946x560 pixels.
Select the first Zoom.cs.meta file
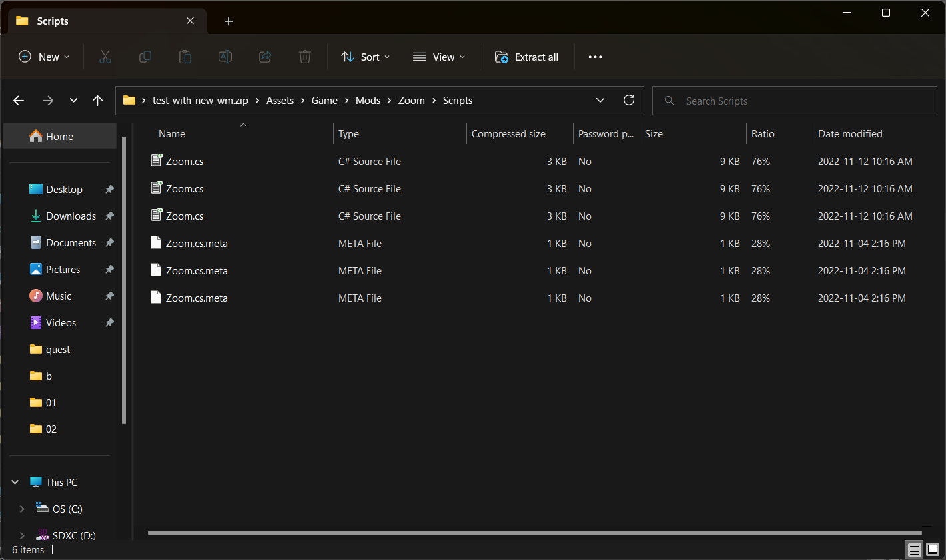[197, 244]
